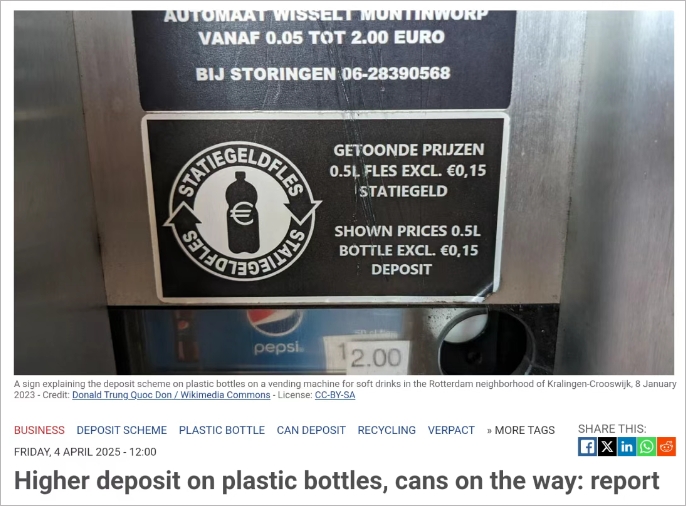The width and height of the screenshot is (686, 506).
Task: Open the Verpact tag
Action: coord(451,430)
